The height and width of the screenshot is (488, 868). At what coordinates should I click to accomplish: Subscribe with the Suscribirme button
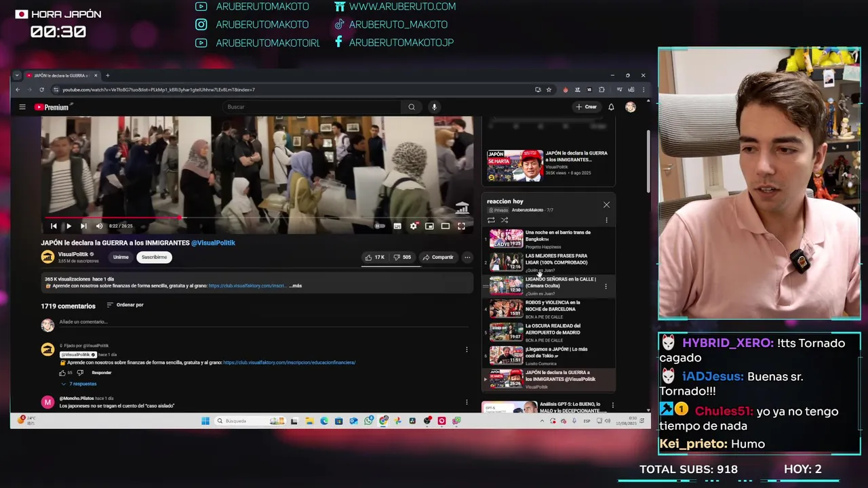tap(154, 258)
